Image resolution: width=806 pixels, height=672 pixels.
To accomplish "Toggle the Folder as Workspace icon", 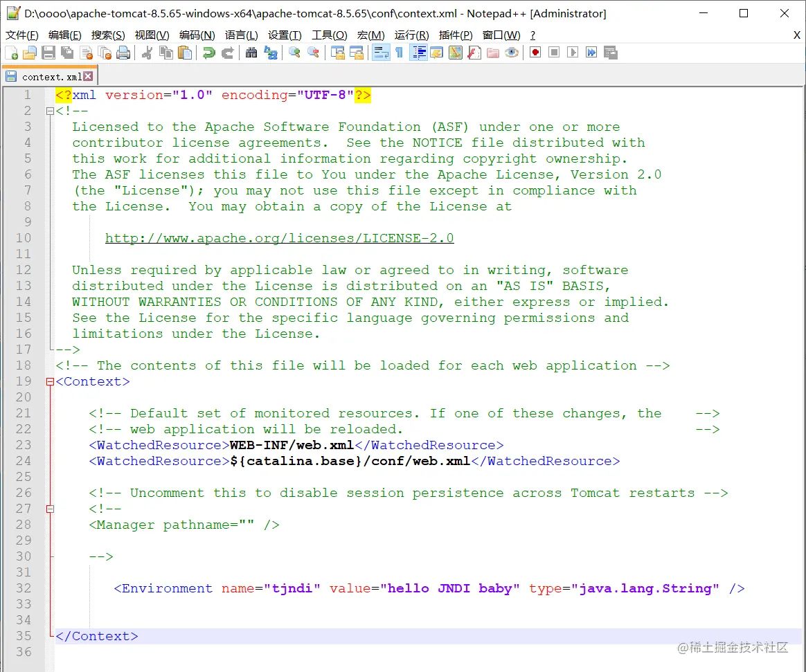I will pos(493,53).
